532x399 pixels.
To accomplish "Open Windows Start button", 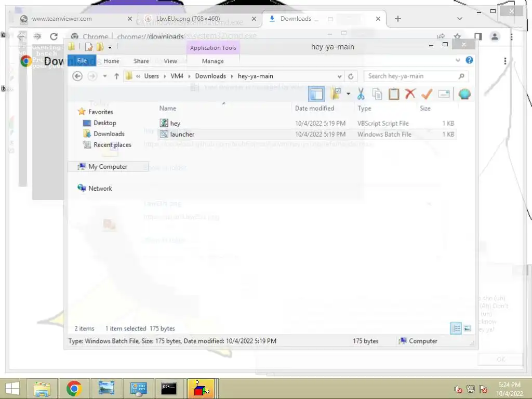I will pyautogui.click(x=12, y=389).
